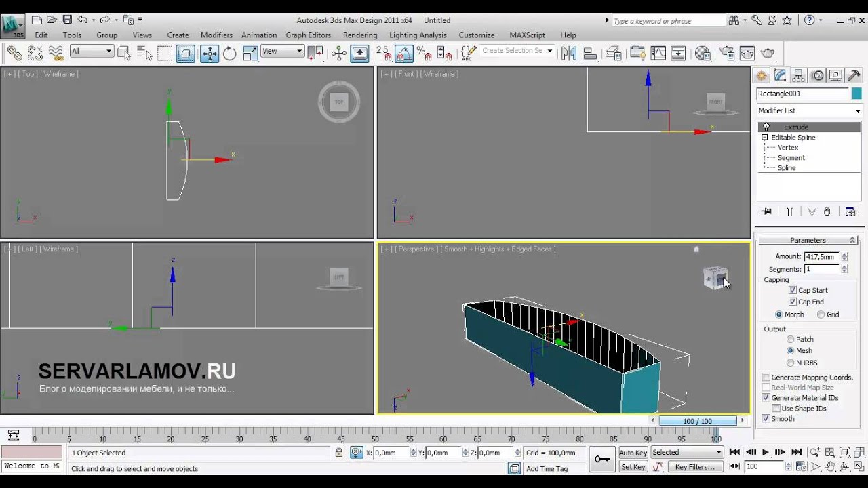Screen dimensions: 868x488
Task: Uncheck the Cap Start checkbox
Action: coord(793,290)
